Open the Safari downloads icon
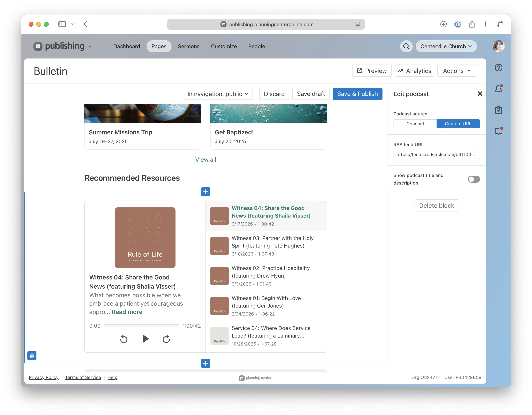 pos(443,24)
